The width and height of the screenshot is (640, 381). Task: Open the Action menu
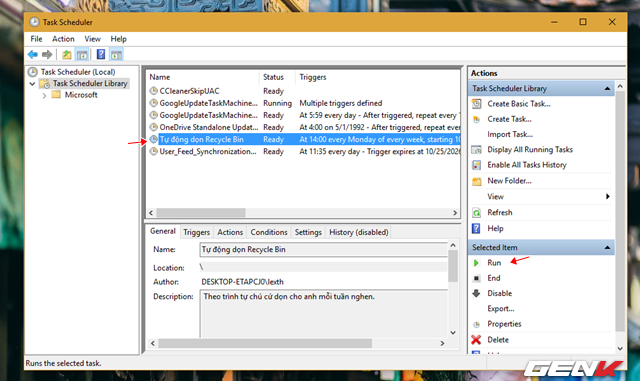pos(63,39)
